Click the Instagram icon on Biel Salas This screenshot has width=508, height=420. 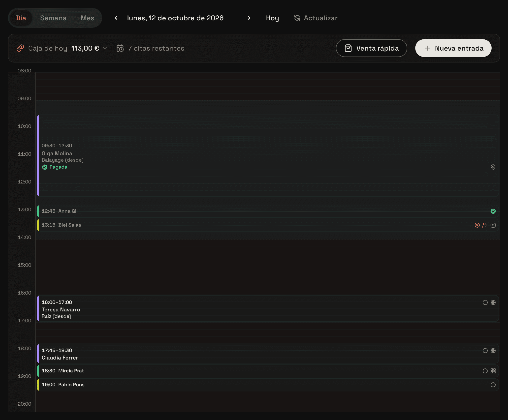493,225
